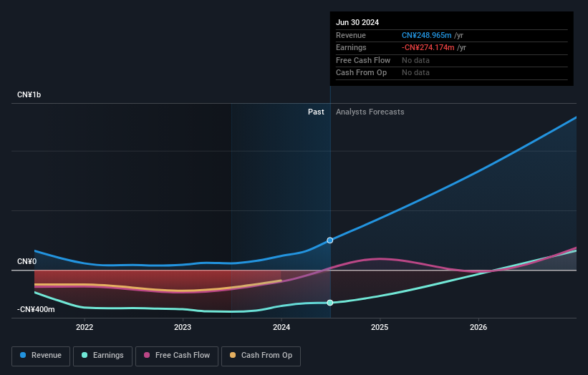This screenshot has height=375, width=588.
Task: Toggle the Revenue legend button
Action: click(41, 356)
